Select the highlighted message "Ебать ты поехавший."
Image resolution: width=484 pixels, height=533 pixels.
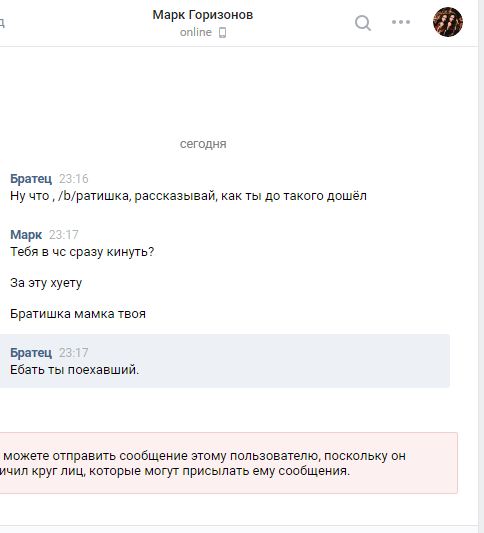225,361
